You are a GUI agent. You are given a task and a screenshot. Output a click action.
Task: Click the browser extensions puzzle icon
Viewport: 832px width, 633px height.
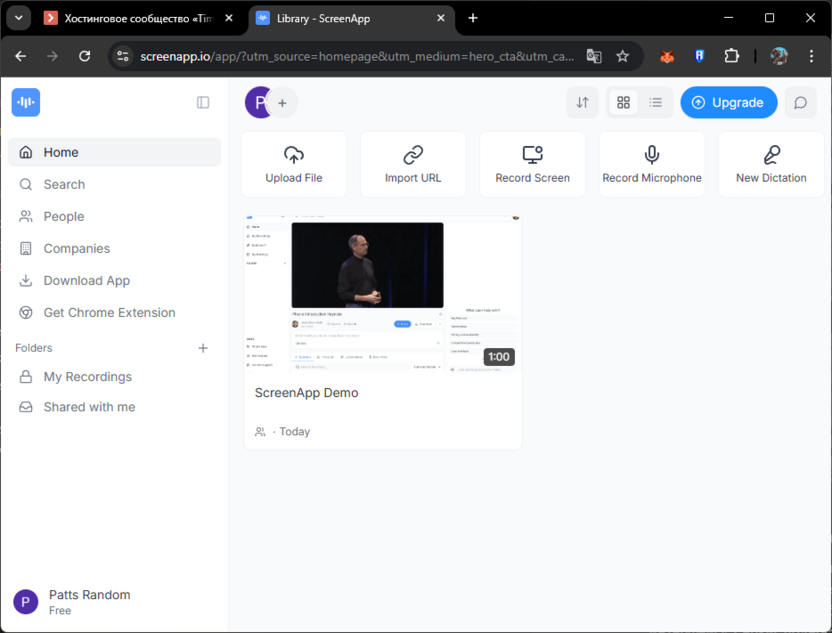731,56
